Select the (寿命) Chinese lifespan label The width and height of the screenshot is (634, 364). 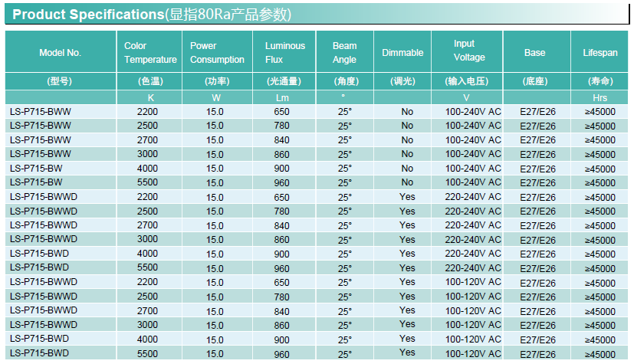600,81
